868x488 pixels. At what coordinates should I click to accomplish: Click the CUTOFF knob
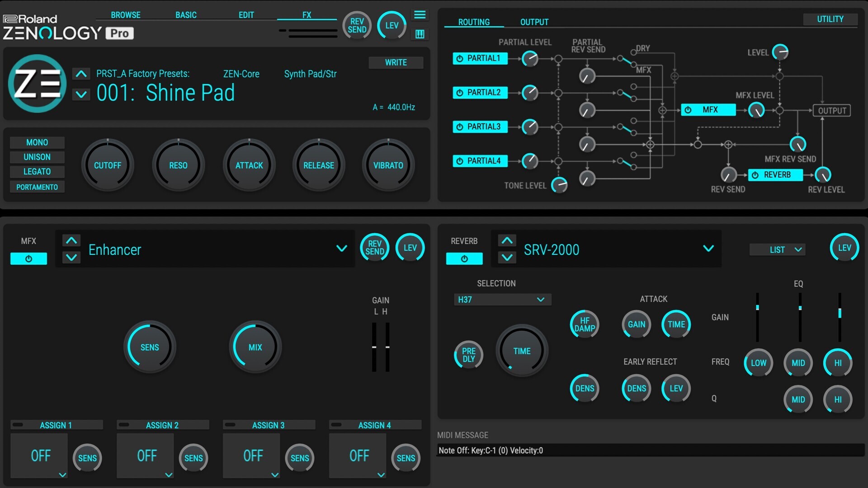(108, 165)
